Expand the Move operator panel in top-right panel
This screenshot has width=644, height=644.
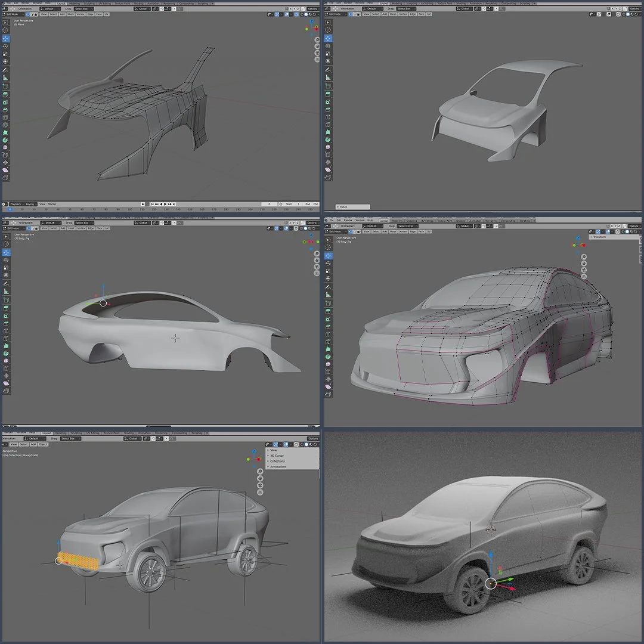click(x=353, y=207)
